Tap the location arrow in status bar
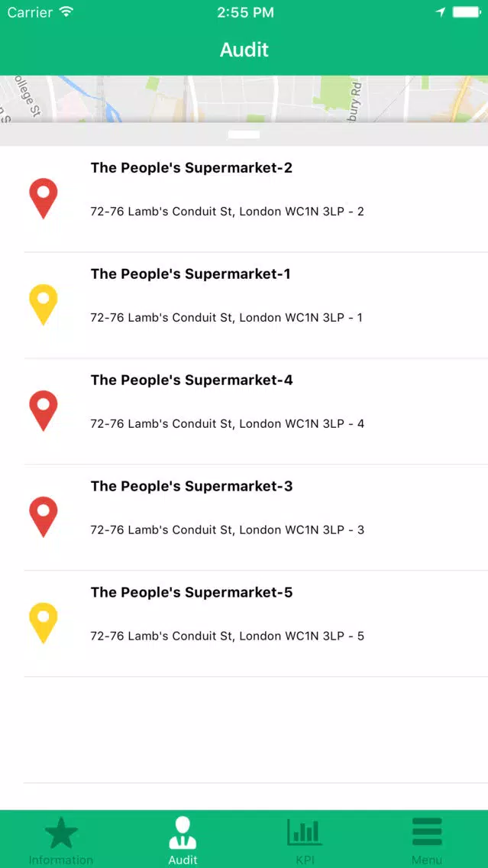This screenshot has height=868, width=488. (441, 12)
